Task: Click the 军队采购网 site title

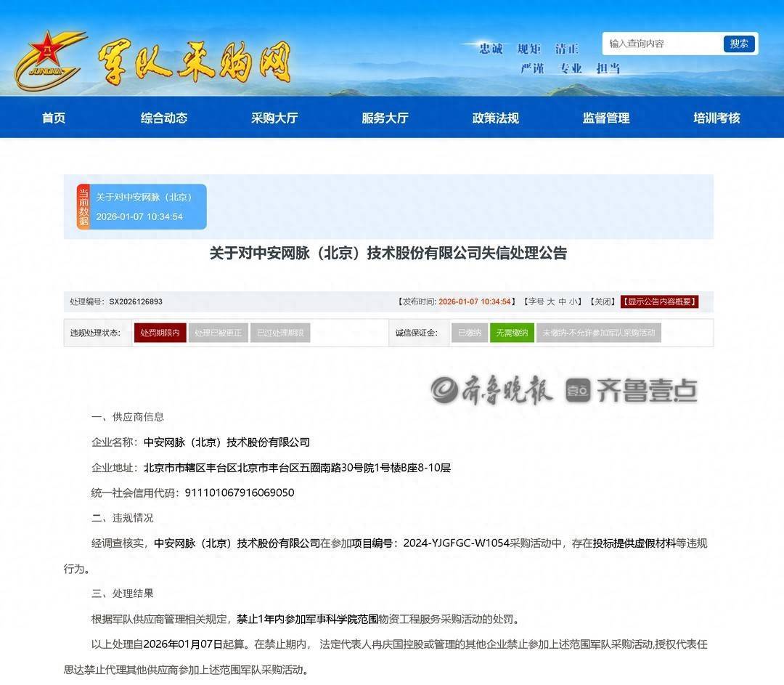Action: 195,62
